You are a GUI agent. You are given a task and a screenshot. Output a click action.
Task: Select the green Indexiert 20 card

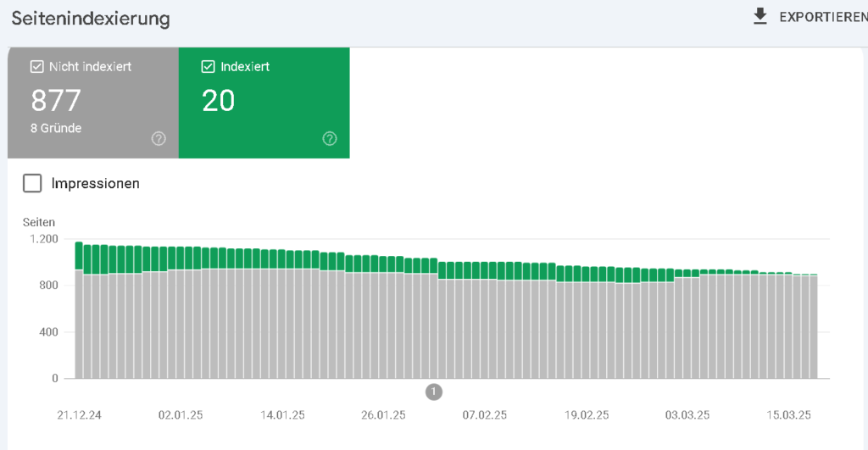pyautogui.click(x=264, y=103)
